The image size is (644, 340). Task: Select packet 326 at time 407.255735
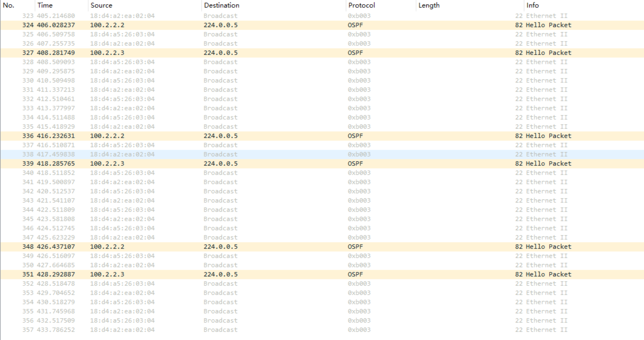click(322, 43)
